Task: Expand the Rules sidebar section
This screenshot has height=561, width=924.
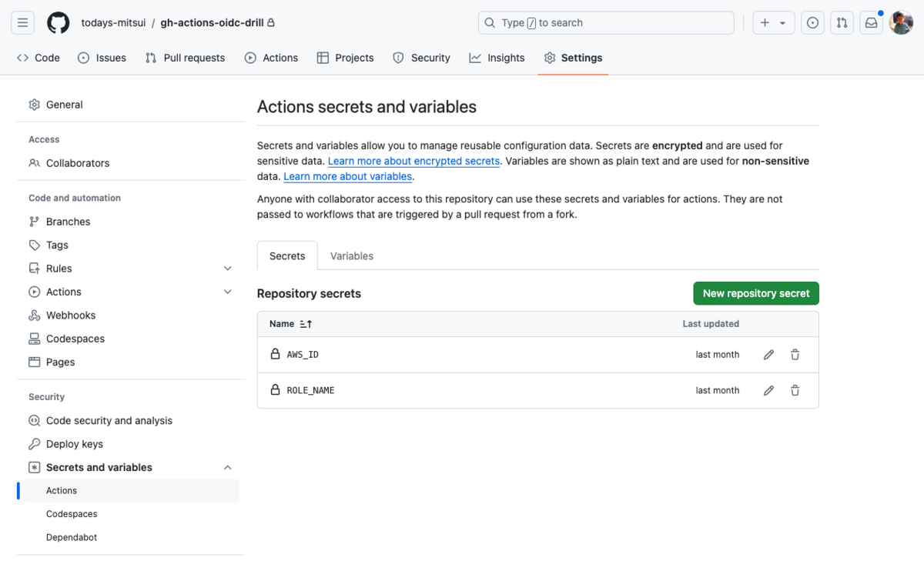Action: click(x=227, y=268)
